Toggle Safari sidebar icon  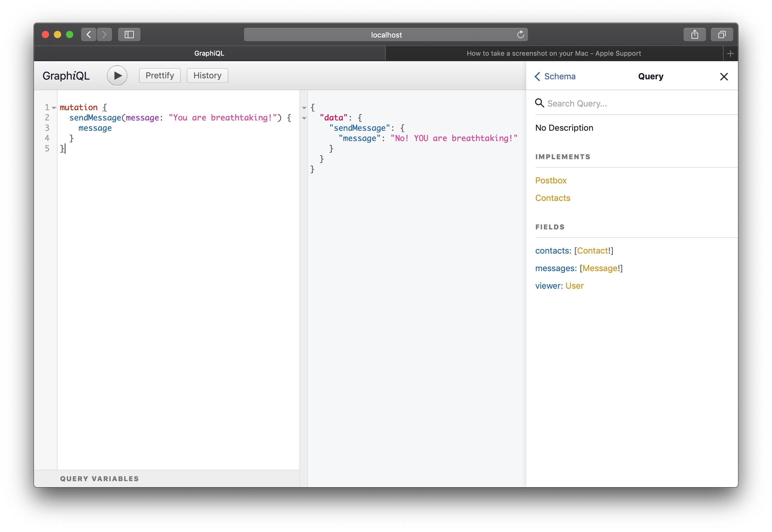(129, 34)
